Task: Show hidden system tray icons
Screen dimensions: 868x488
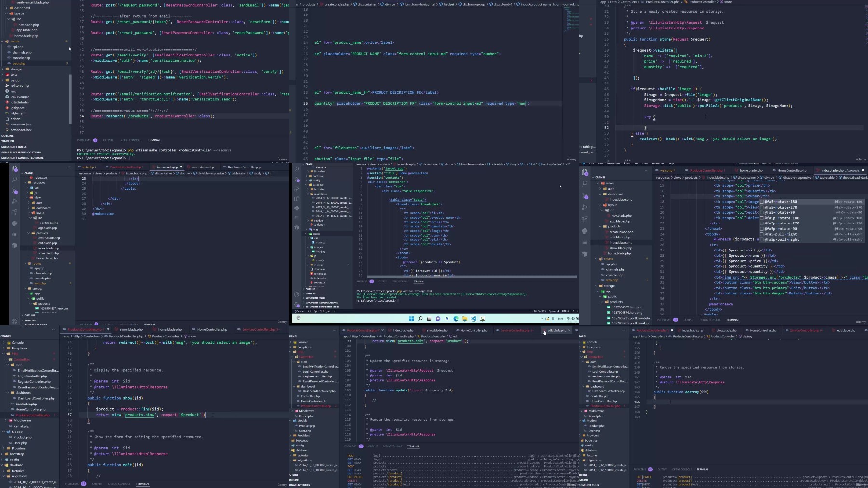Action: 542,319
